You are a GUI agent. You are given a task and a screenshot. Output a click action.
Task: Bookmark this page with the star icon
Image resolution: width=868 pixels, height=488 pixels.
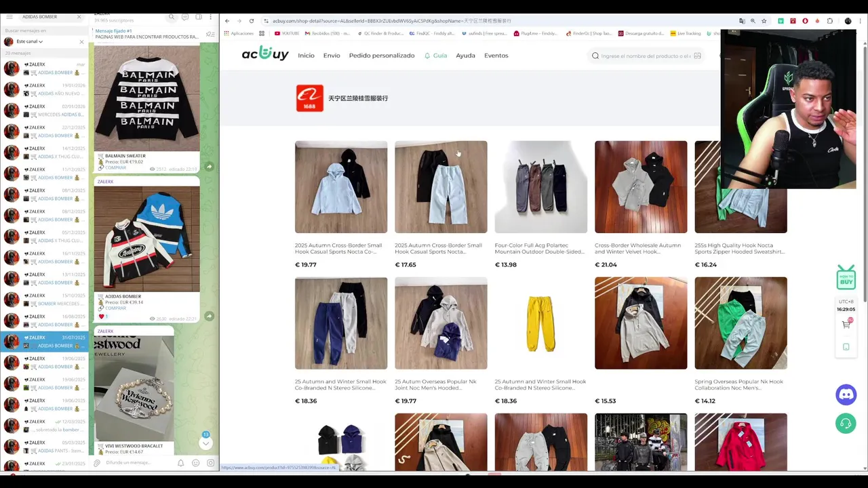pos(764,21)
